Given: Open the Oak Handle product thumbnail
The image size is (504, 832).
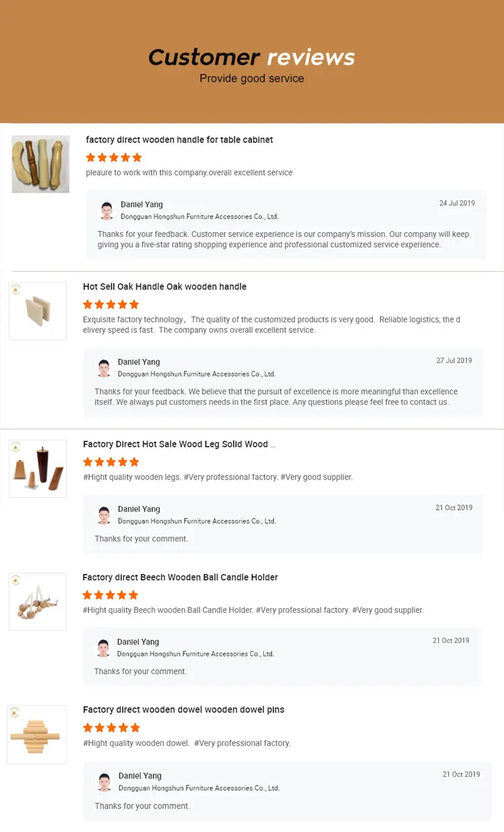Looking at the screenshot, I should 38,311.
